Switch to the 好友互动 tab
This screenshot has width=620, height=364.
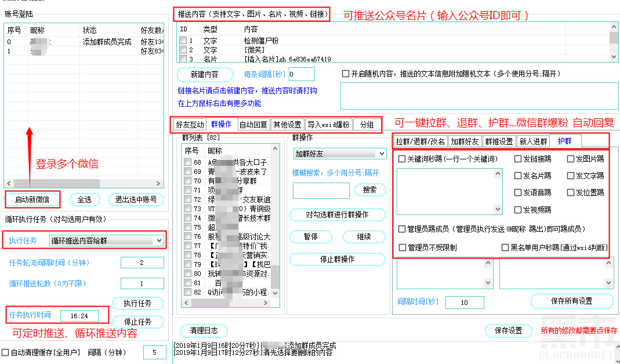pos(190,125)
